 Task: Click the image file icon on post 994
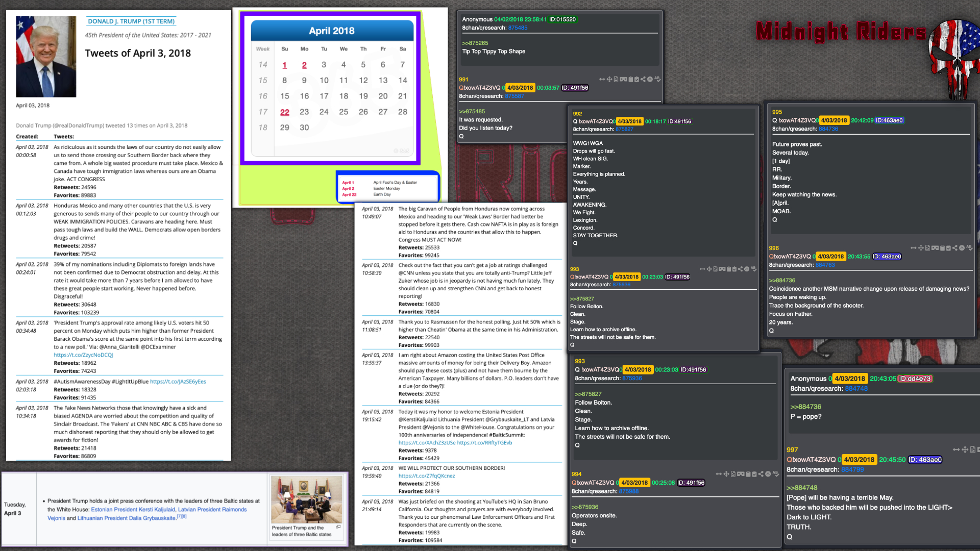[x=733, y=474]
